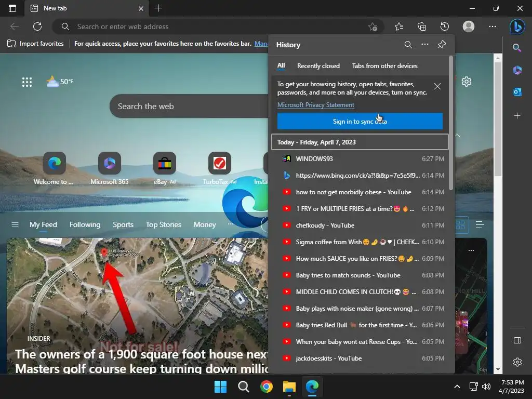This screenshot has height=399, width=532.
Task: Open a new browser tab
Action: click(158, 8)
